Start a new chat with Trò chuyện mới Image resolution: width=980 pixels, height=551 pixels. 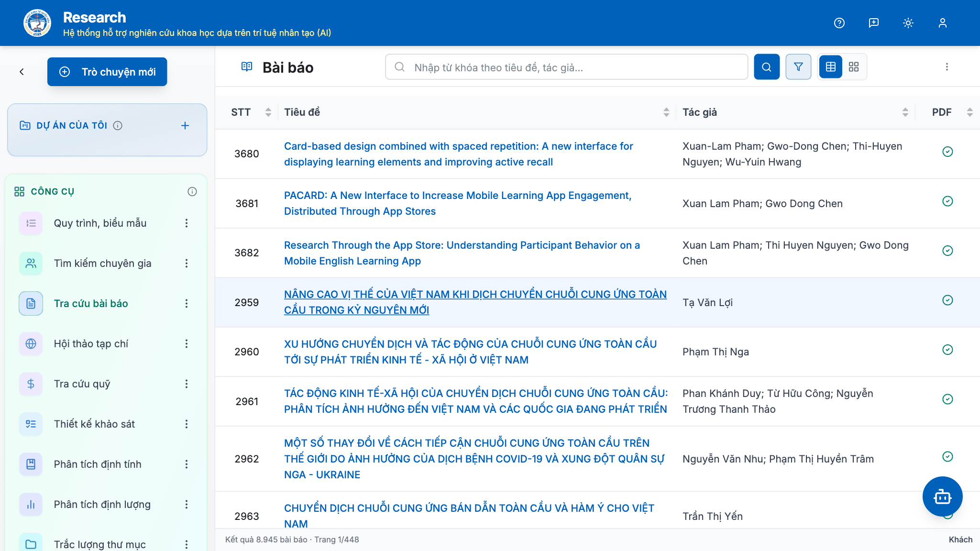[107, 72]
